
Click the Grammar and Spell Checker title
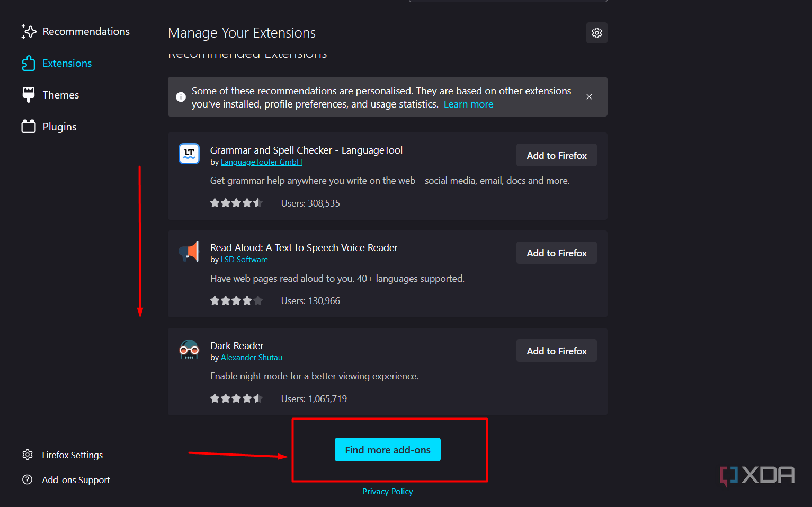point(306,150)
